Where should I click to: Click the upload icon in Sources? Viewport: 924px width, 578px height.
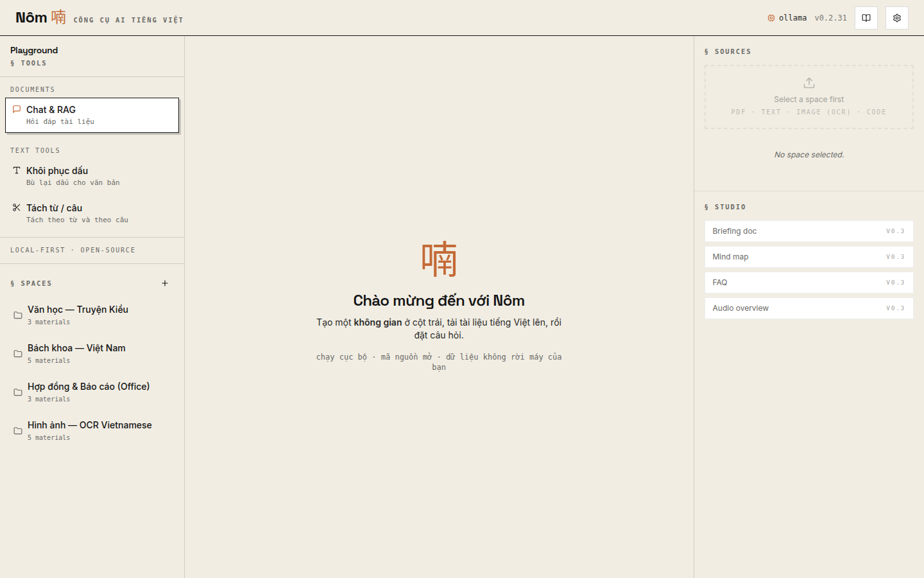[809, 83]
